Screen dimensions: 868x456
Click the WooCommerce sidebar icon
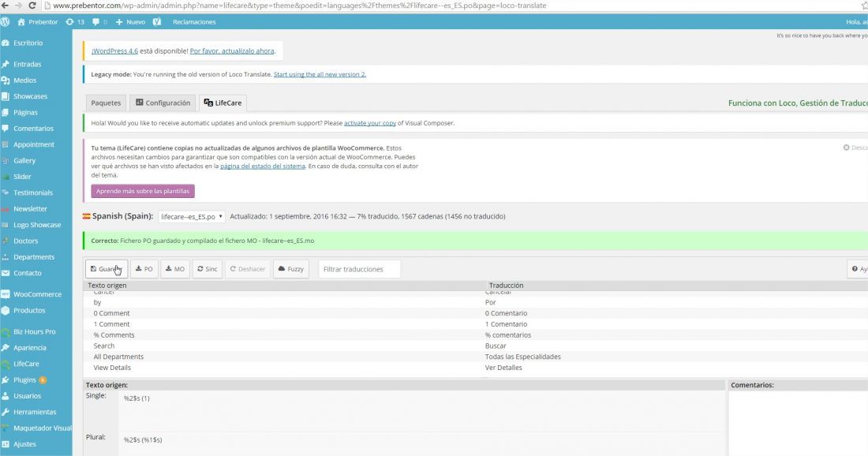pyautogui.click(x=6, y=294)
